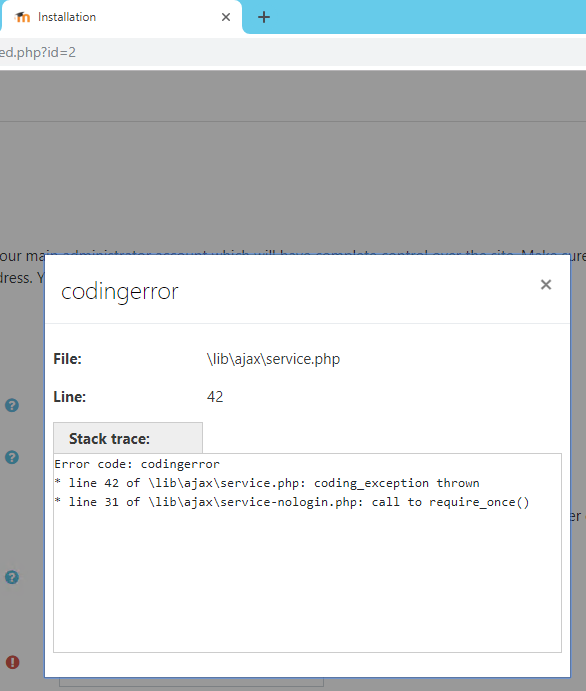The image size is (586, 691).
Task: Click the codingerror dialog title
Action: [x=120, y=291]
